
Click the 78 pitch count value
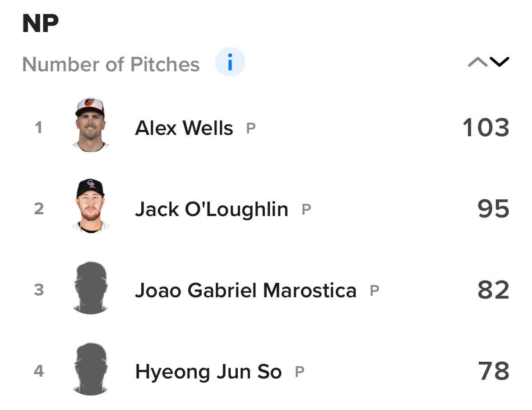tap(493, 371)
